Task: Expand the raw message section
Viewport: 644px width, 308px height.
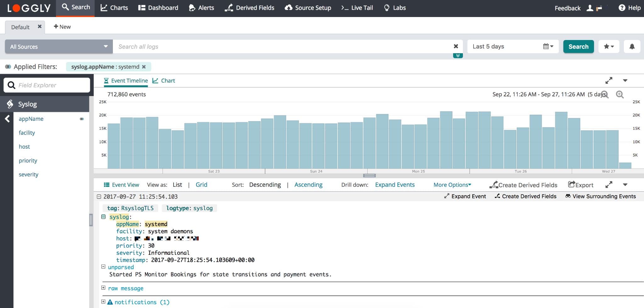Action: [103, 288]
